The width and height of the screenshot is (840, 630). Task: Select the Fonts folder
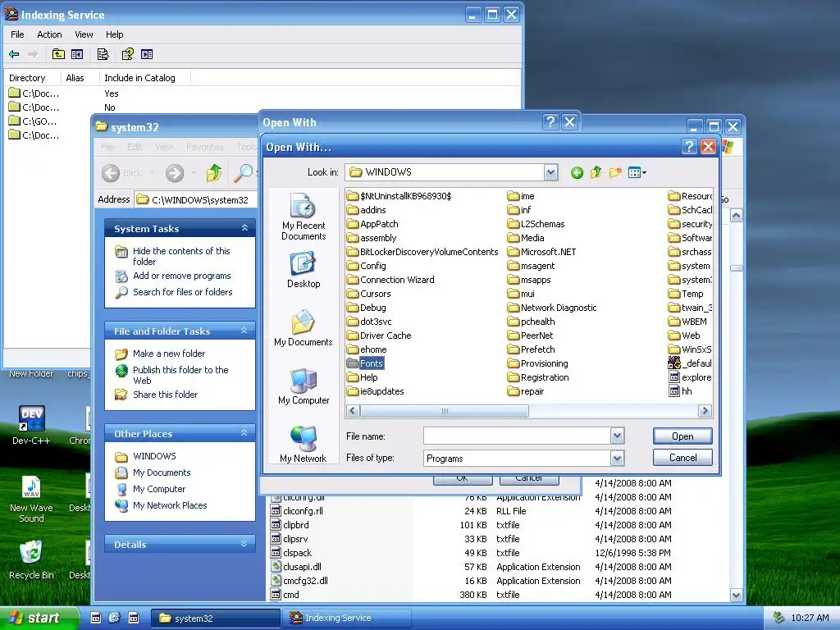pyautogui.click(x=365, y=363)
